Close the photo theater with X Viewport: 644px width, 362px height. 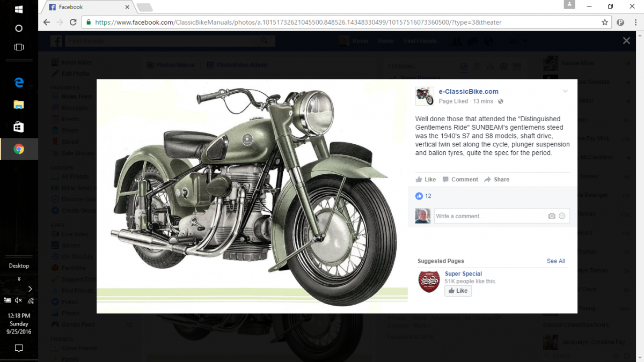(x=626, y=41)
